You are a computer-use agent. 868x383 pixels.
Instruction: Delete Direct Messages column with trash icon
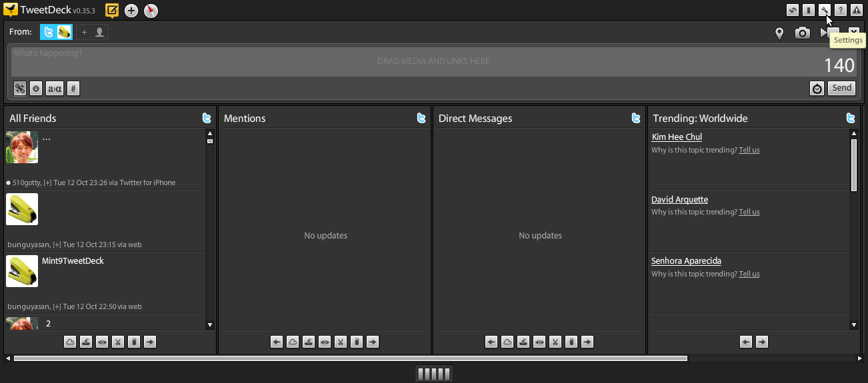coord(571,342)
